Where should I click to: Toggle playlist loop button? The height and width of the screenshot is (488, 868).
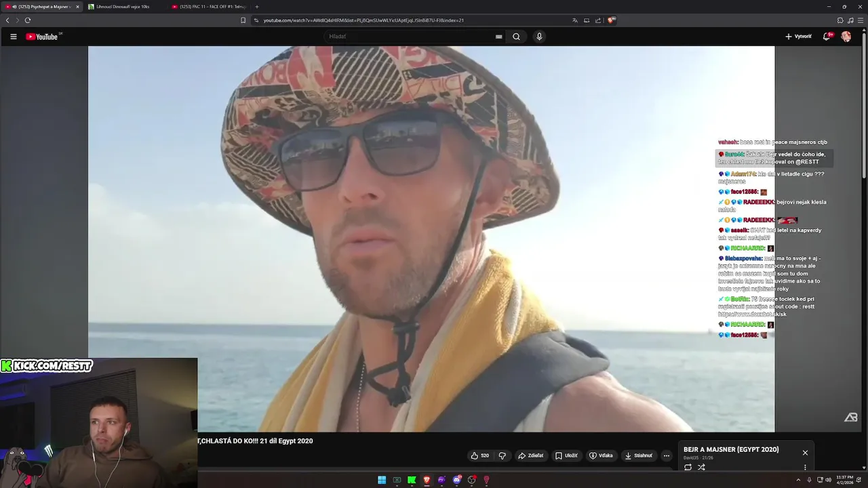pyautogui.click(x=688, y=467)
